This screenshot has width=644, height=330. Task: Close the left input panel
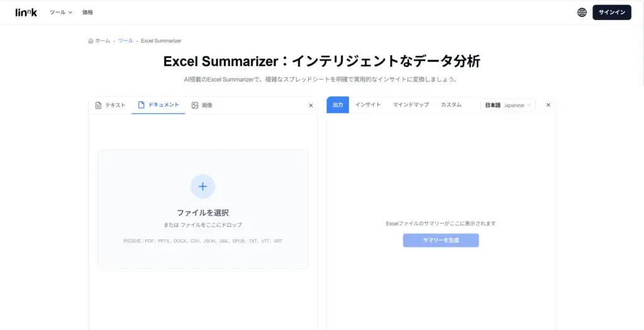pyautogui.click(x=311, y=106)
